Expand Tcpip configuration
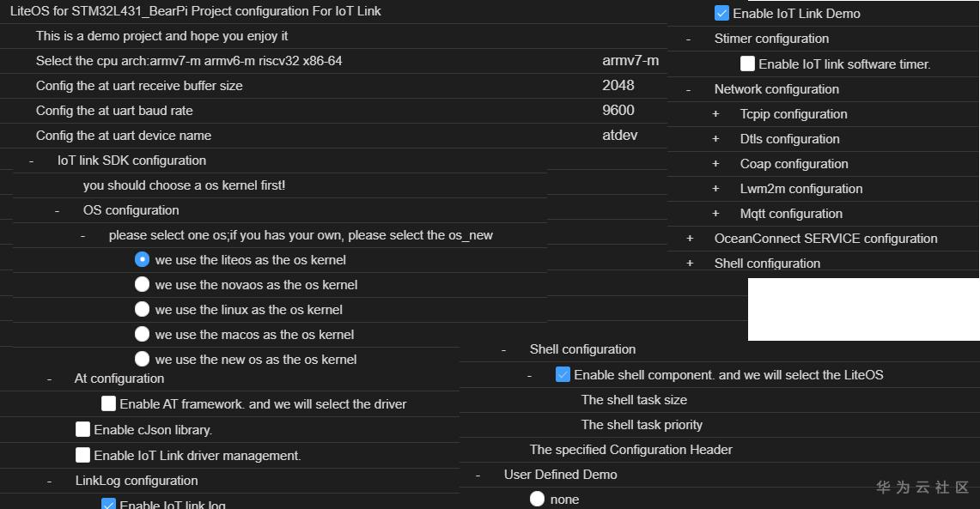The height and width of the screenshot is (509, 980). (x=715, y=114)
